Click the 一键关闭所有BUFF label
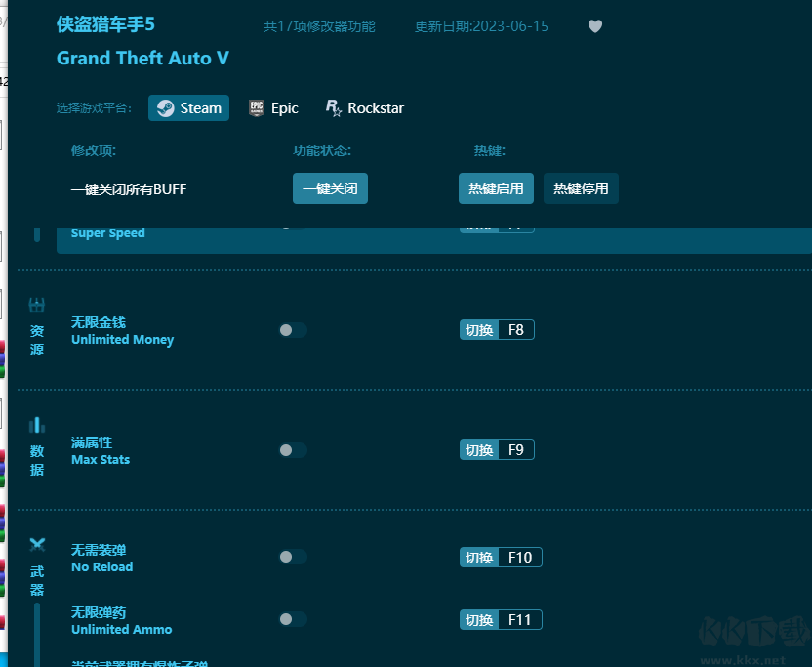The image size is (812, 667). pos(129,189)
